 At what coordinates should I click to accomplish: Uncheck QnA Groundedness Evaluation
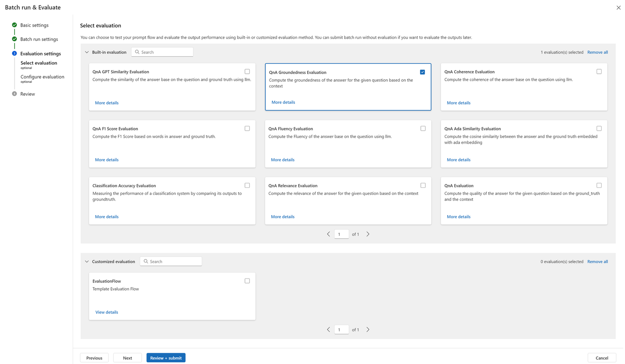pos(423,72)
